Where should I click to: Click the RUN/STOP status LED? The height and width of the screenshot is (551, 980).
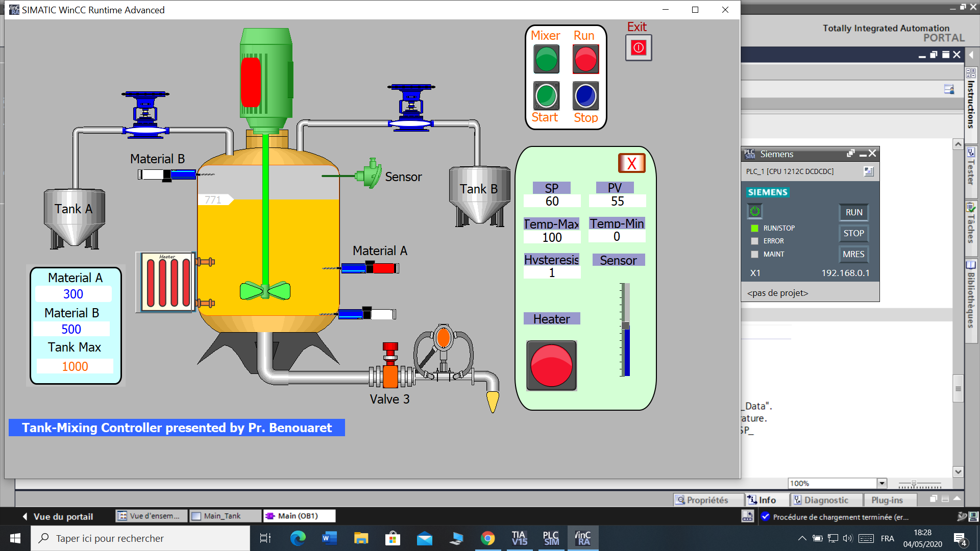coord(754,228)
